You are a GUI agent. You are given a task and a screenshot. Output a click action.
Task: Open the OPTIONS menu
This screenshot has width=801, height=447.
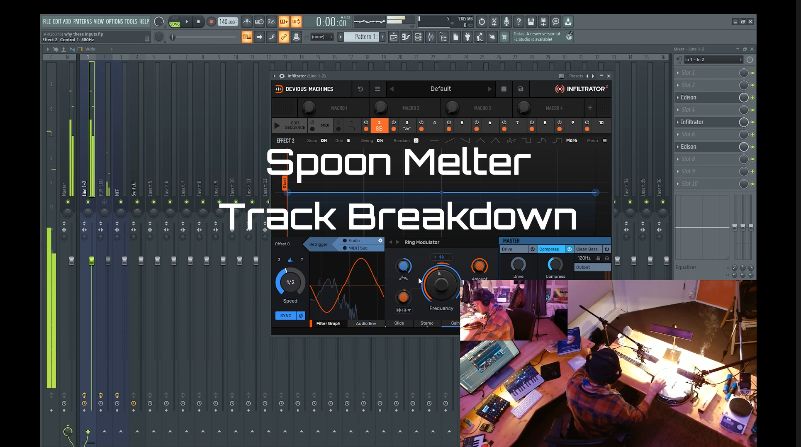coord(115,21)
